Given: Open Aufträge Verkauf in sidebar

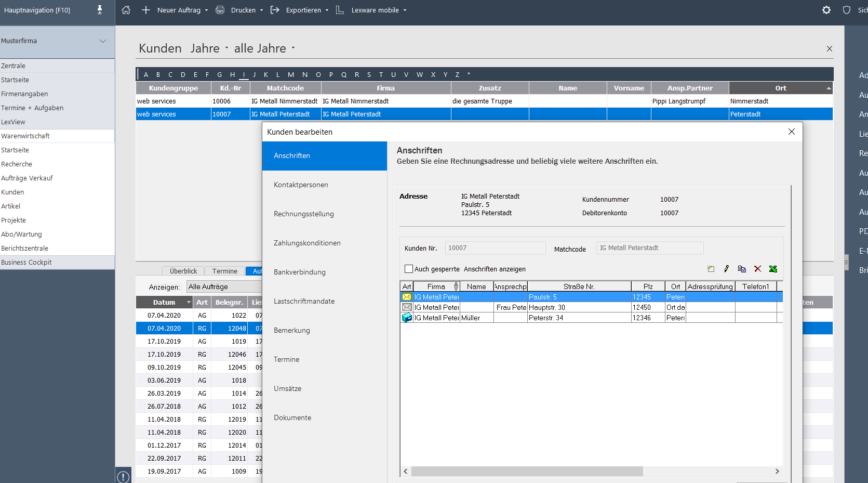Looking at the screenshot, I should [x=27, y=178].
